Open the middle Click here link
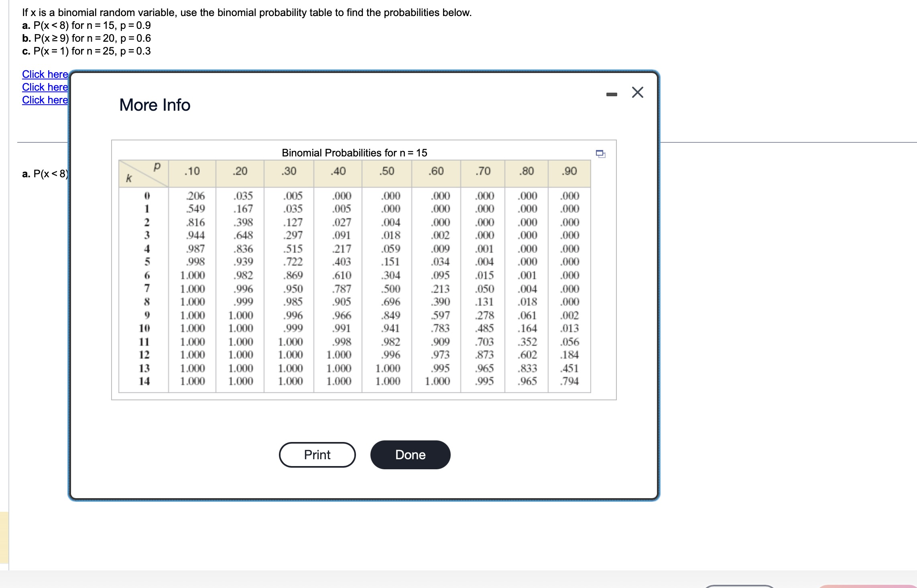The height and width of the screenshot is (588, 917). pyautogui.click(x=45, y=87)
